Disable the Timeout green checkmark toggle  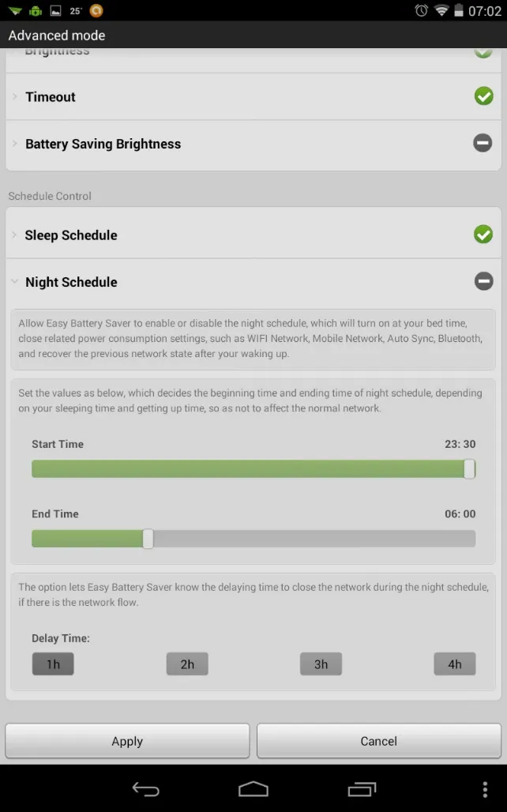coord(483,96)
